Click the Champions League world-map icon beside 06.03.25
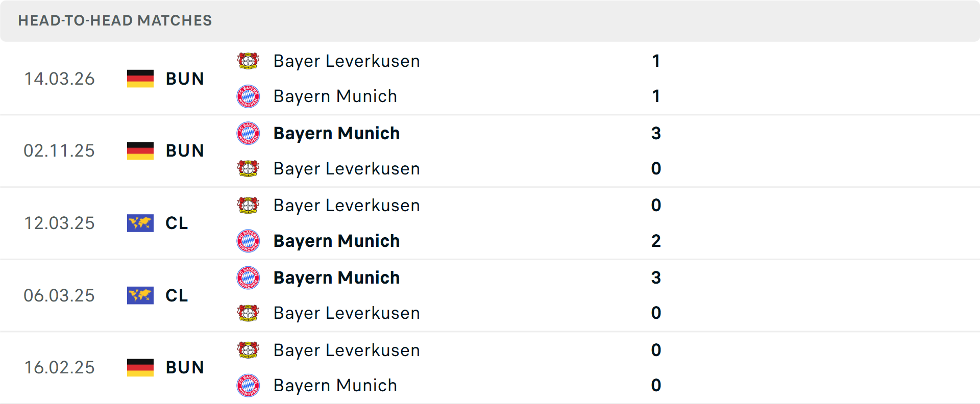Viewport: 980px width, 404px height. click(140, 295)
